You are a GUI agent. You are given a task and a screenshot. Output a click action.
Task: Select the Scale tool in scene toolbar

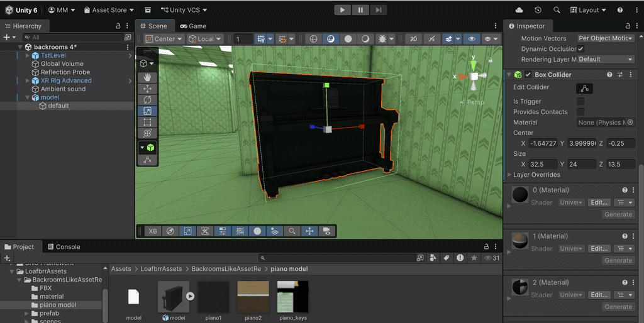[147, 111]
